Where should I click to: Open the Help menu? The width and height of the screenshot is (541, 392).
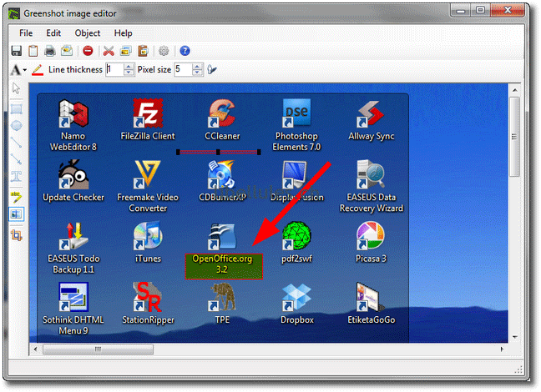click(x=124, y=33)
